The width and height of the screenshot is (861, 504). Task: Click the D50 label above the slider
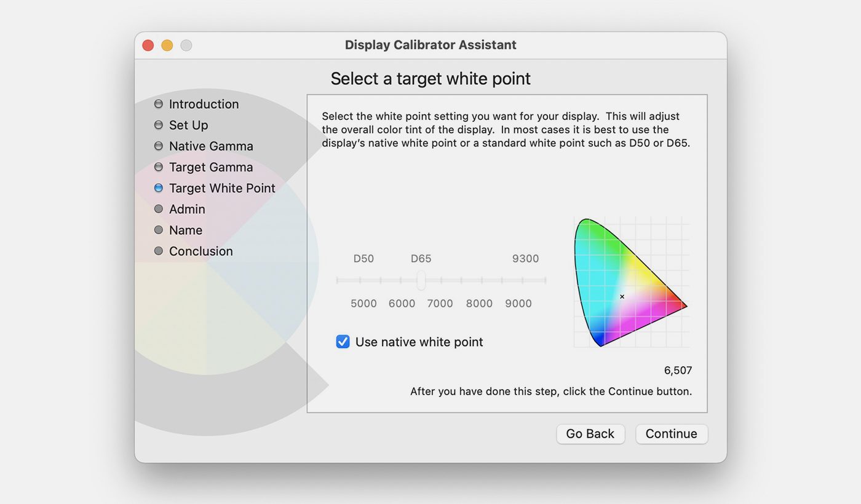(x=363, y=259)
